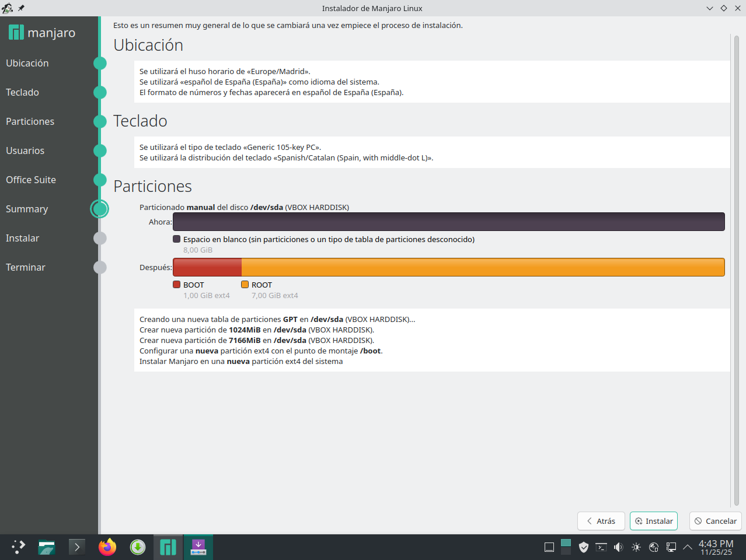Open the volume control in system tray
The width and height of the screenshot is (746, 560).
(618, 547)
